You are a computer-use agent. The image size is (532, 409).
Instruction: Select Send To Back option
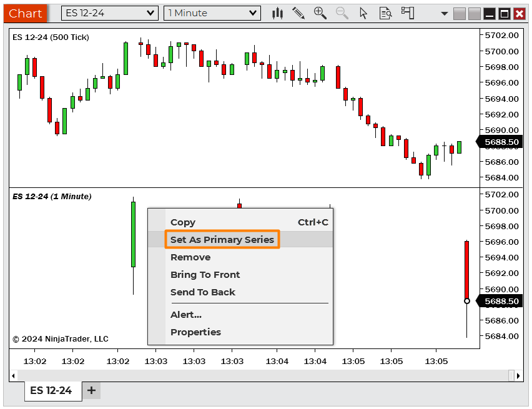[240, 292]
